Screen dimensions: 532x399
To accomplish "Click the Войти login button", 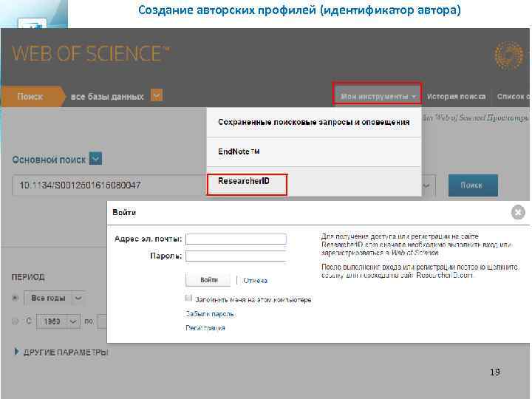I will coord(208,280).
